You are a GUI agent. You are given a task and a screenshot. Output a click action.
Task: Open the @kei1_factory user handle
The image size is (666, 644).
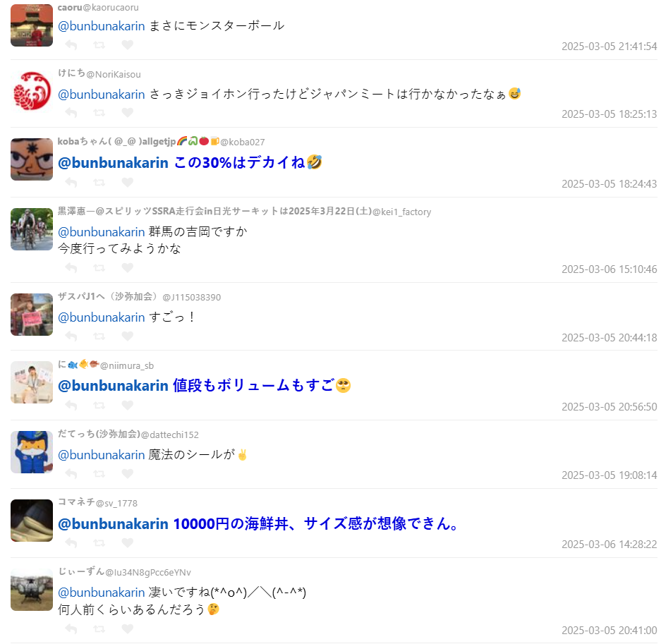[x=402, y=212]
